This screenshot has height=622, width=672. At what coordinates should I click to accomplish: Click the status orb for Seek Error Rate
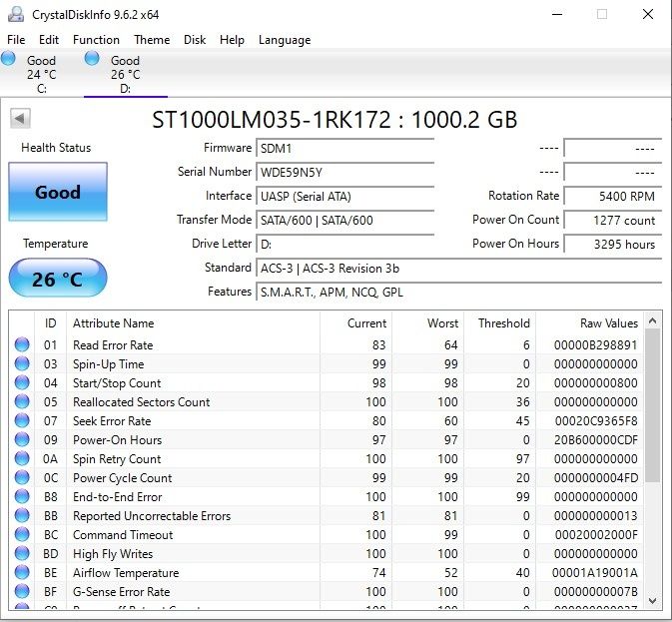pos(22,421)
